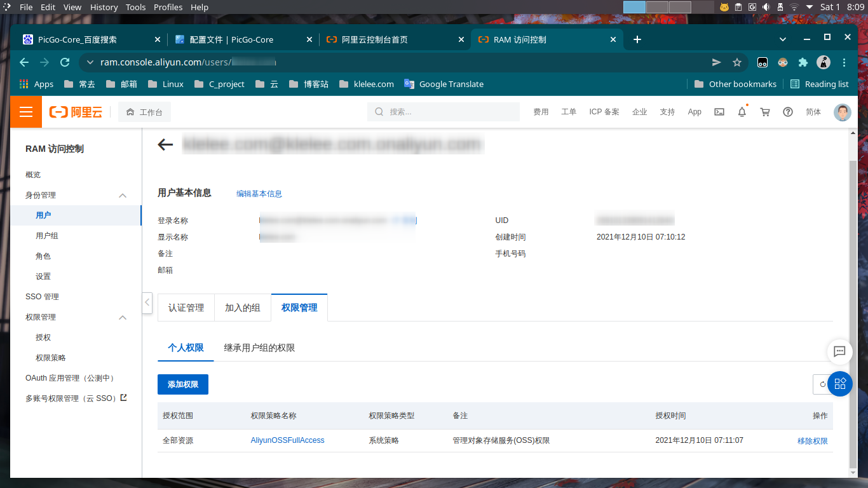Image resolution: width=868 pixels, height=488 pixels.
Task: Go back with the left arrow beside the username
Action: coord(165,145)
